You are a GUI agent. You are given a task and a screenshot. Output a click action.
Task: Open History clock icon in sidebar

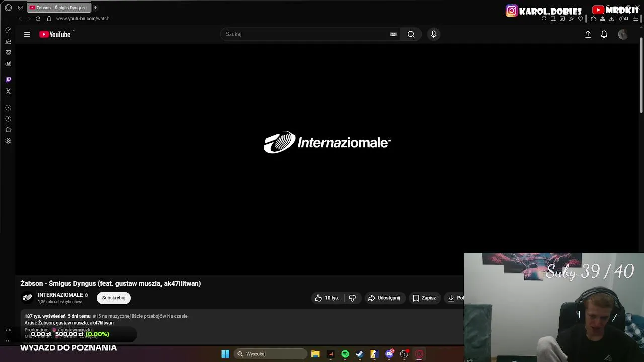pyautogui.click(x=8, y=119)
